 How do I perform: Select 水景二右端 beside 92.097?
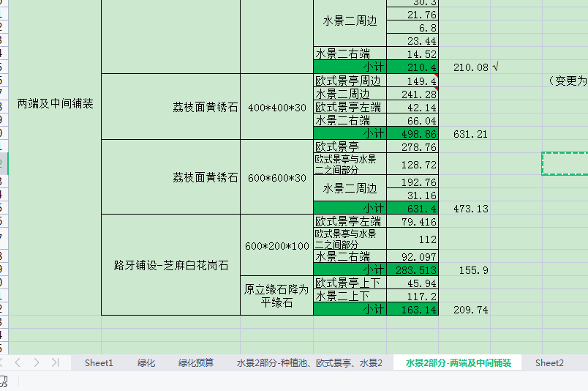pyautogui.click(x=350, y=256)
